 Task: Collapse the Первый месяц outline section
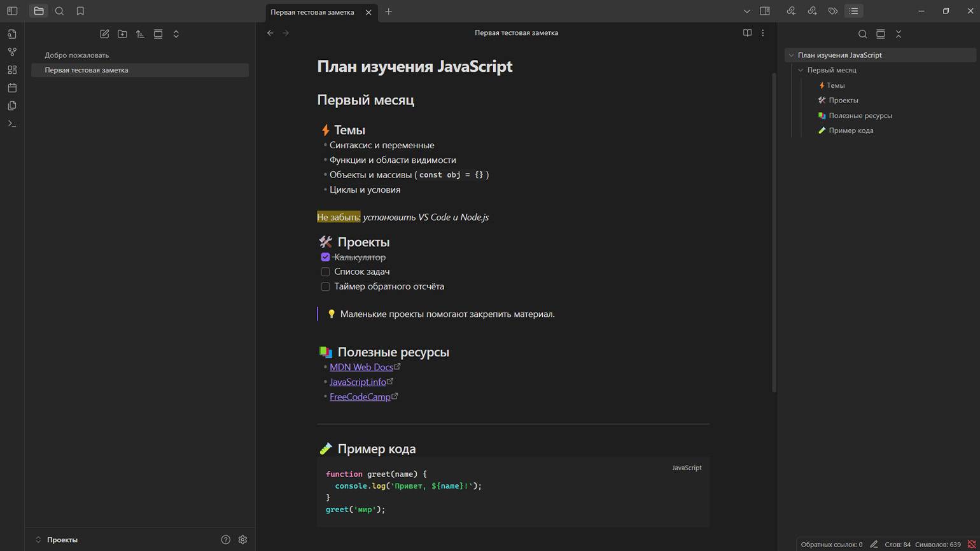coord(801,70)
